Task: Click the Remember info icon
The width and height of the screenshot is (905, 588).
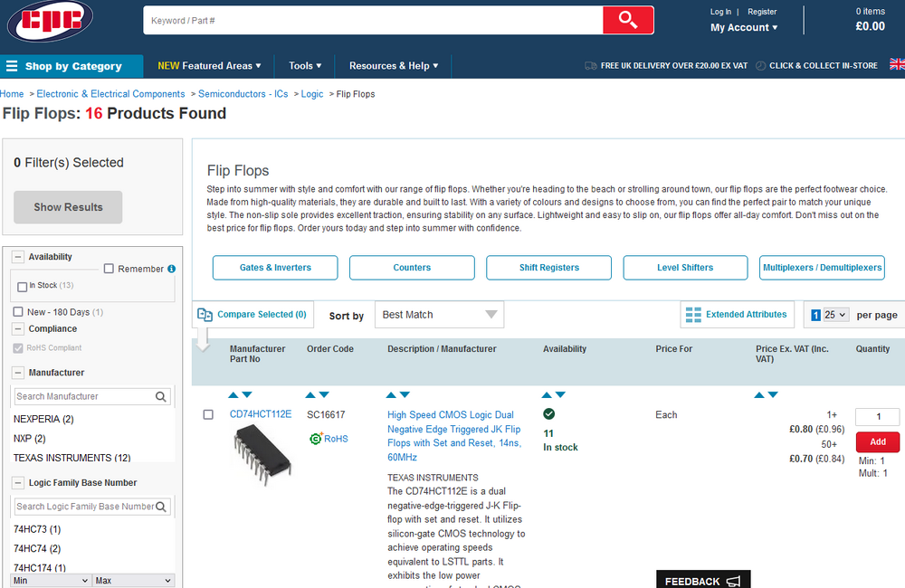Action: pos(171,269)
